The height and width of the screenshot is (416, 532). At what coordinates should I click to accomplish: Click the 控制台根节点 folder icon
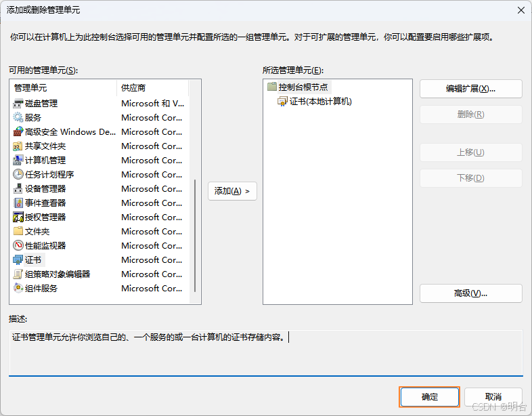point(272,87)
